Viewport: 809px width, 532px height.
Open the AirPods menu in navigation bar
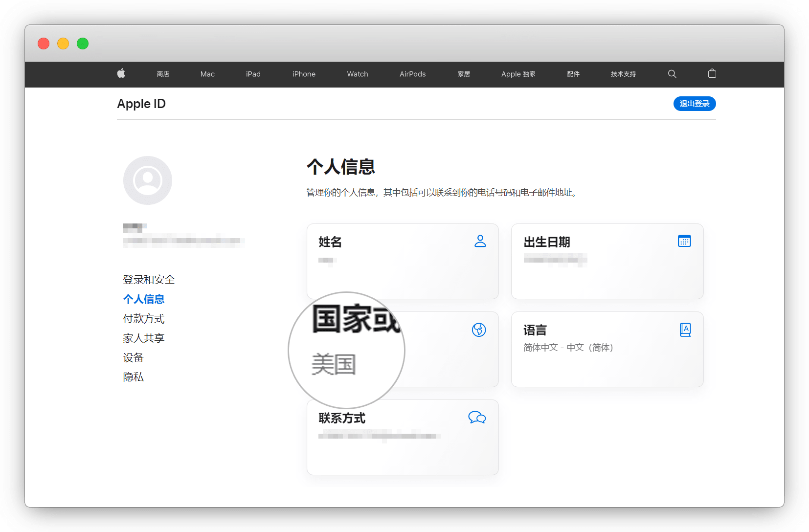(412, 74)
